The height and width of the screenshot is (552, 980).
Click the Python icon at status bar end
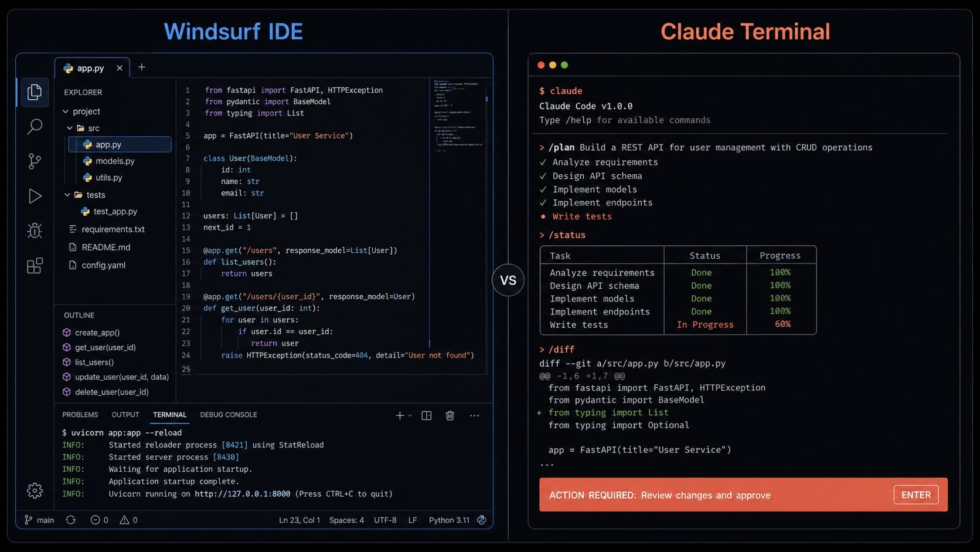pyautogui.click(x=482, y=520)
